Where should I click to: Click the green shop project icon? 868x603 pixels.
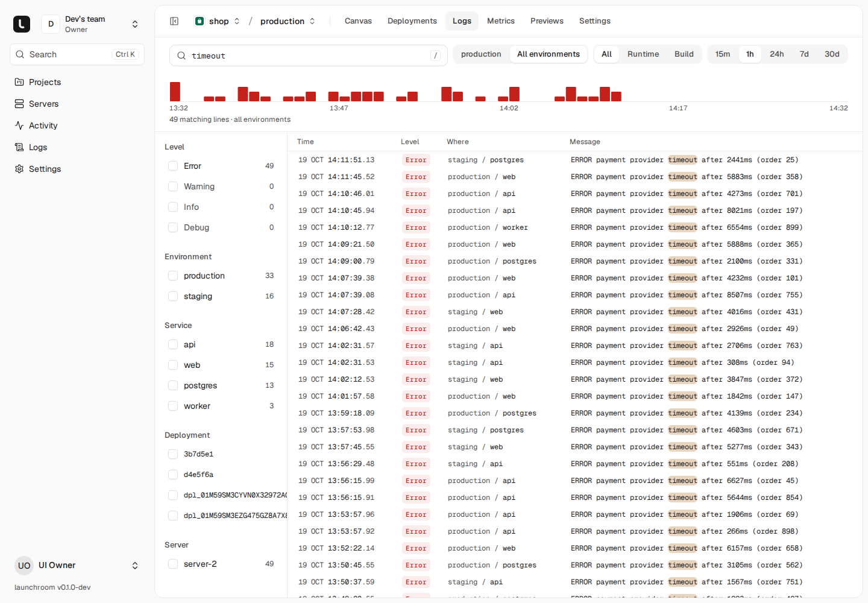[x=200, y=21]
